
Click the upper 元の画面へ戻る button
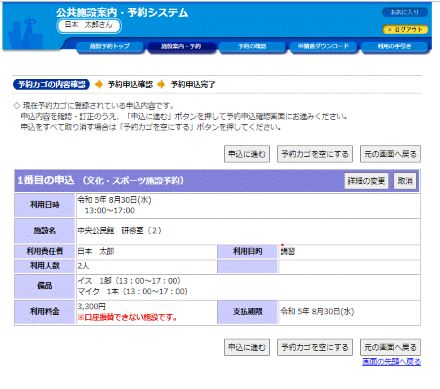point(390,154)
